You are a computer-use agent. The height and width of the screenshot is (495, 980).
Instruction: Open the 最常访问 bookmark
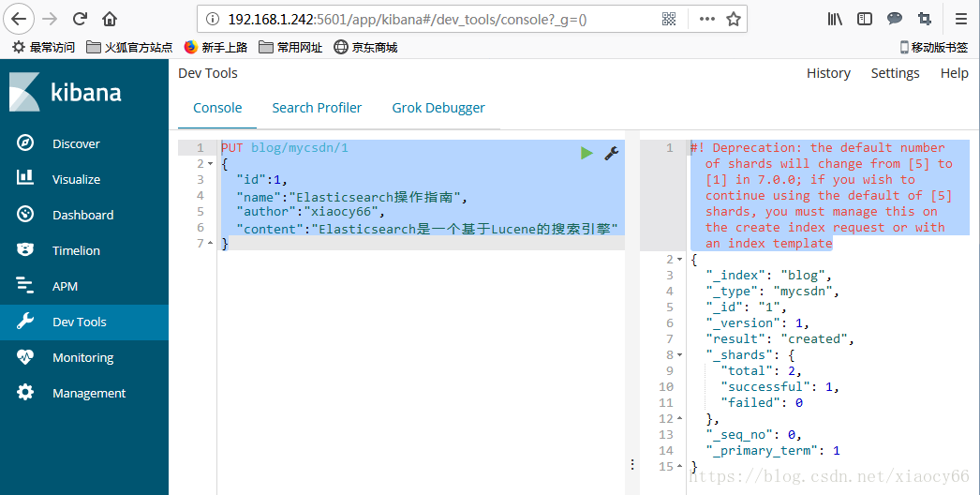tap(44, 47)
